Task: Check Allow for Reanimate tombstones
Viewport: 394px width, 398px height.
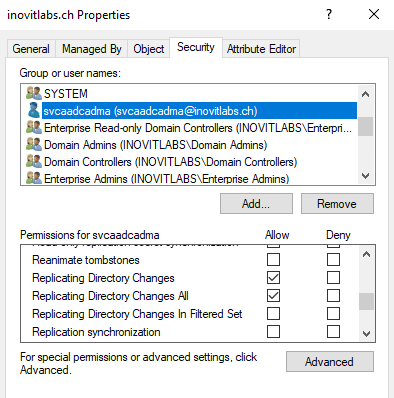Action: [273, 260]
